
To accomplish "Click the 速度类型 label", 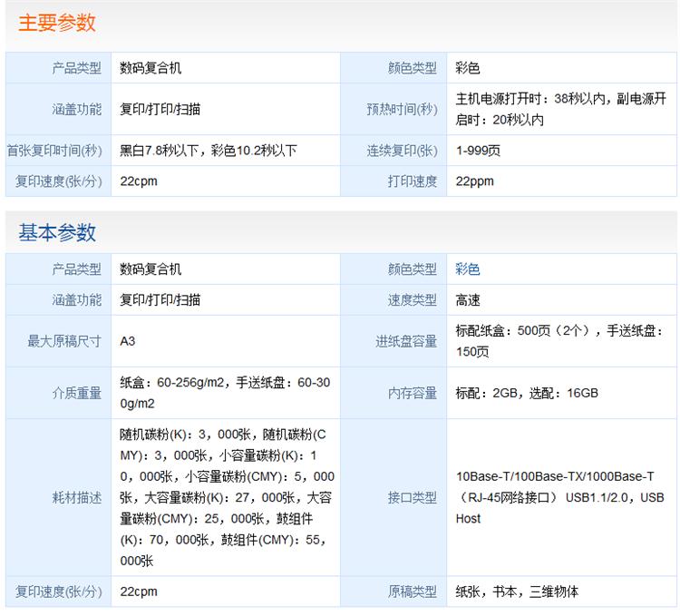I will pos(413,300).
